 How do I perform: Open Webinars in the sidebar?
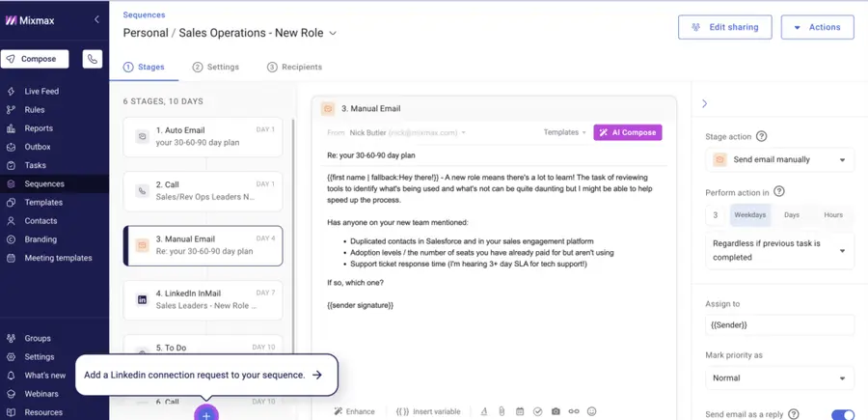click(x=41, y=394)
